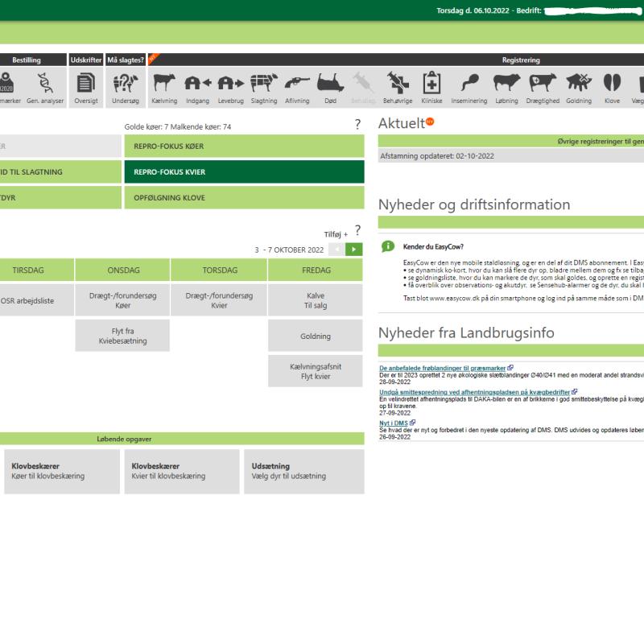The image size is (644, 644).
Task: Select the Aflivning revolver icon
Action: tap(297, 82)
